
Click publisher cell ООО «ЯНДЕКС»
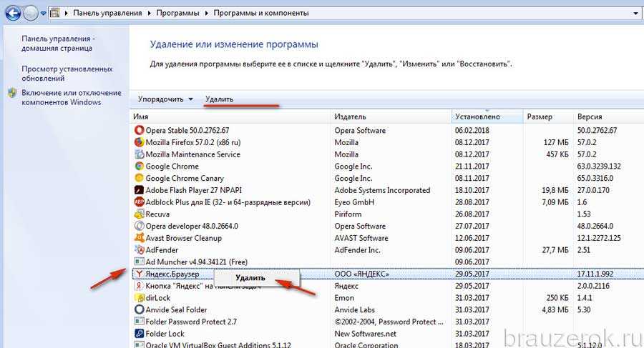pyautogui.click(x=361, y=274)
